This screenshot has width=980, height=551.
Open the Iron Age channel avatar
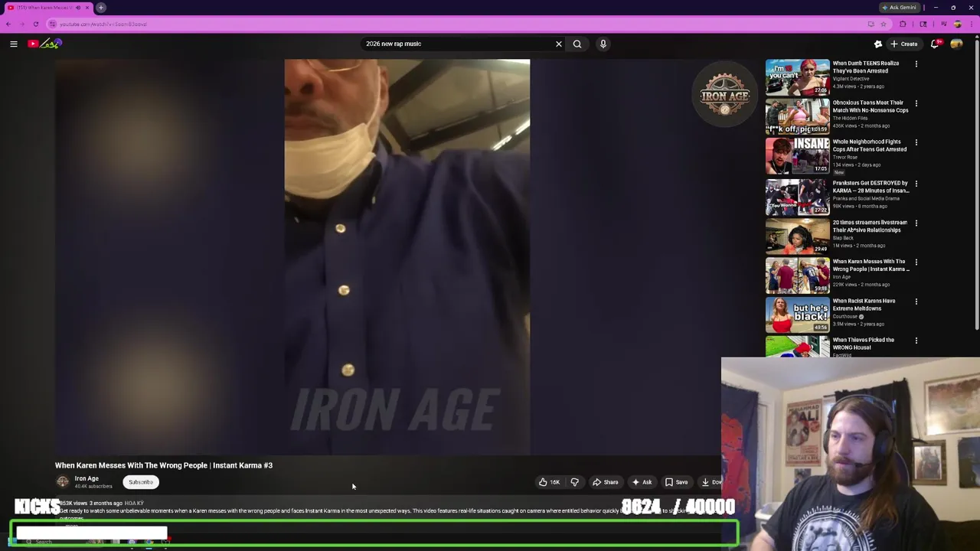pos(63,481)
